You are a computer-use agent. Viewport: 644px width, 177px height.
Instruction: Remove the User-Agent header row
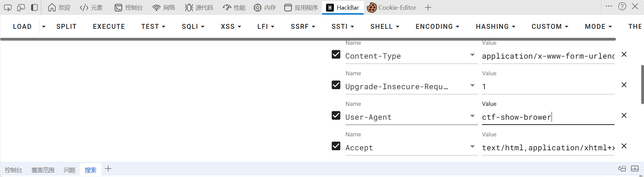click(x=624, y=116)
